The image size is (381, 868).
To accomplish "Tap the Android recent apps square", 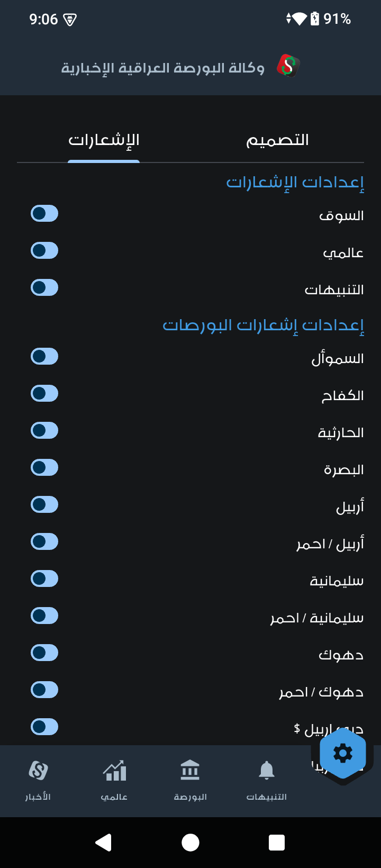I will tap(277, 842).
